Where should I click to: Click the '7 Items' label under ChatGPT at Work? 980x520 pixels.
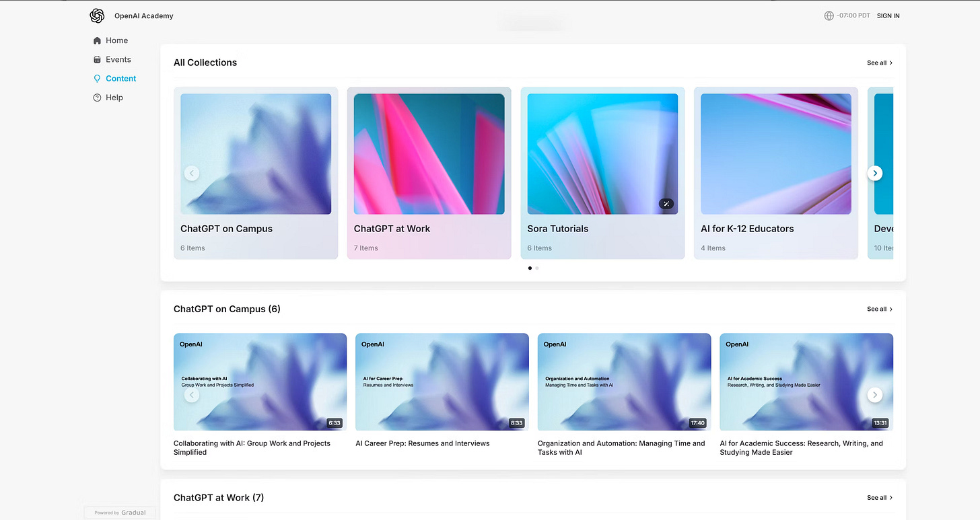[366, 248]
